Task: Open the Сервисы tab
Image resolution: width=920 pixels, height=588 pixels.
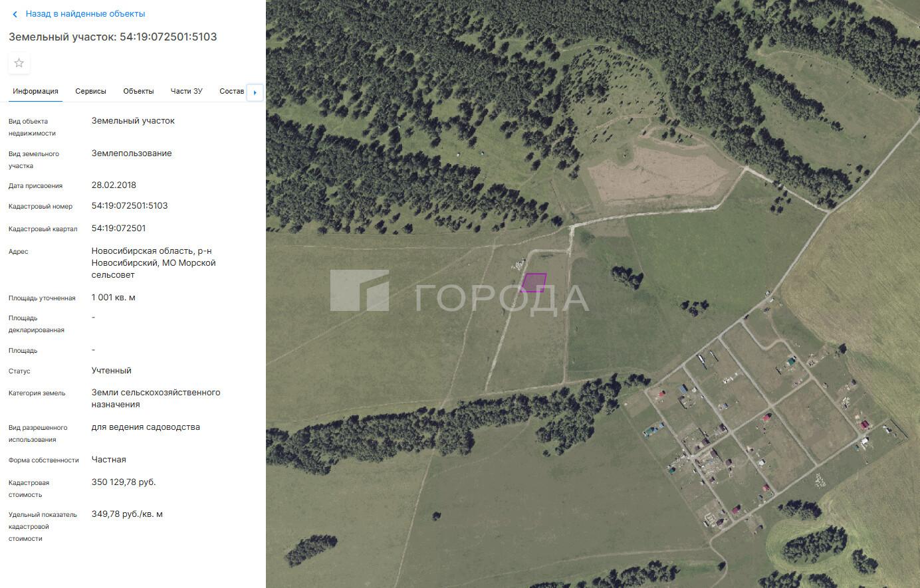Action: (90, 91)
